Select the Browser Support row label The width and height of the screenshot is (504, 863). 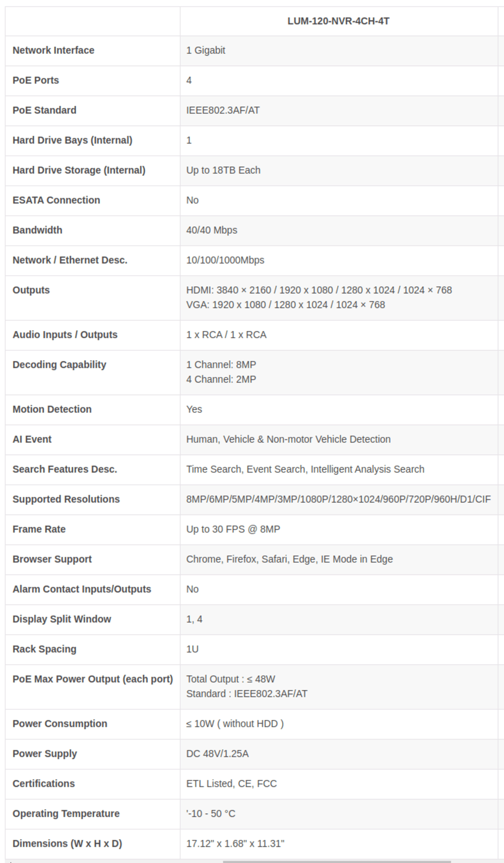pos(52,560)
